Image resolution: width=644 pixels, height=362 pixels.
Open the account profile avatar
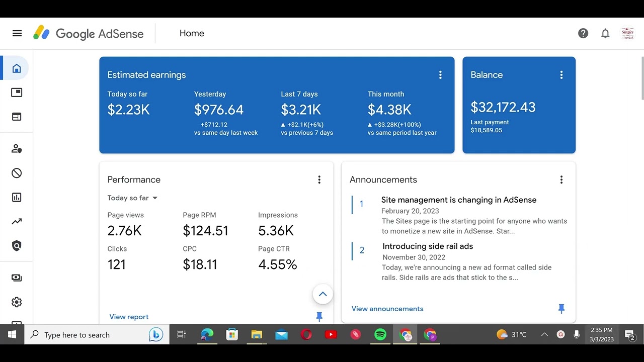coord(627,33)
